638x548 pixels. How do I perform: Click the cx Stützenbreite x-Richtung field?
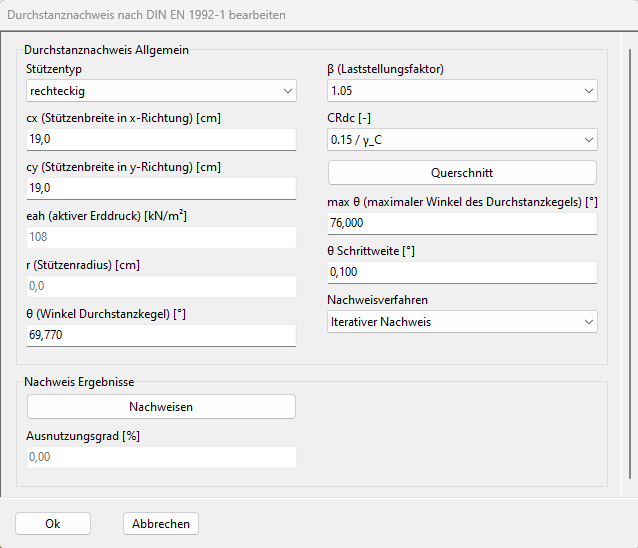161,140
